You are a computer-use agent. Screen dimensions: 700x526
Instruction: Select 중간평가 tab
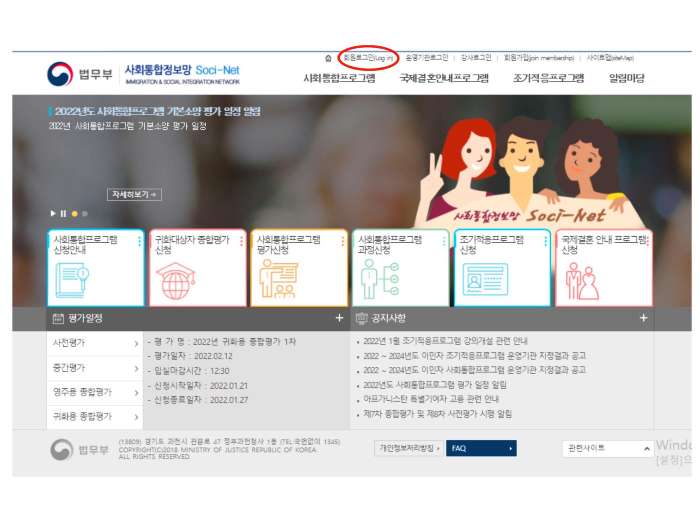pos(95,368)
